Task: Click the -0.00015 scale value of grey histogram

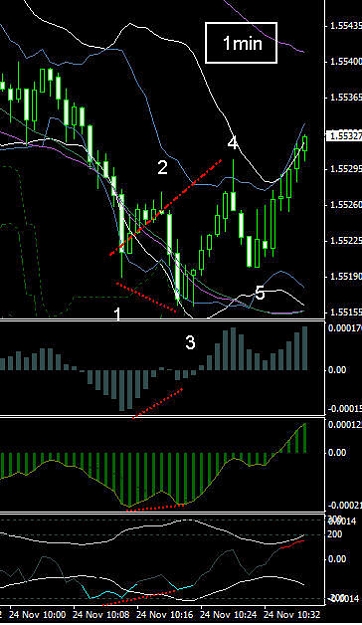Action: pyautogui.click(x=345, y=409)
